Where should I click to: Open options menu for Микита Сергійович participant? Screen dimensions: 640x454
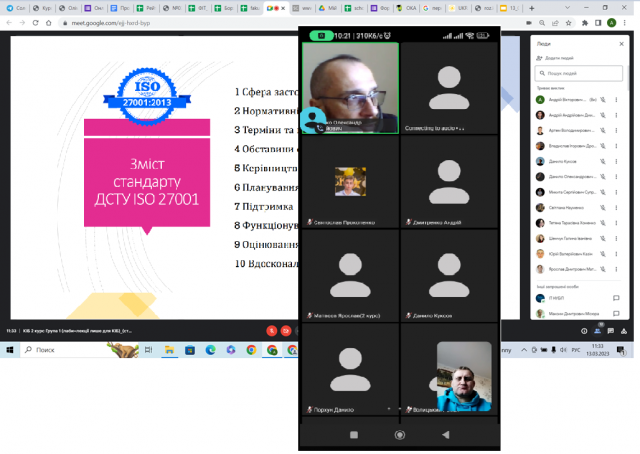616,192
